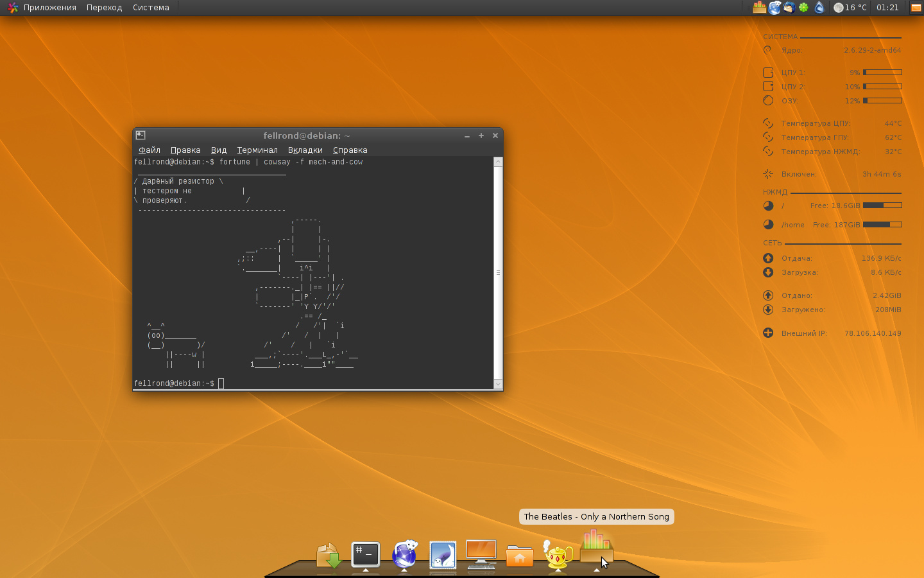Click the kernel version 2.6.29-2-amd64 text

[x=873, y=50]
